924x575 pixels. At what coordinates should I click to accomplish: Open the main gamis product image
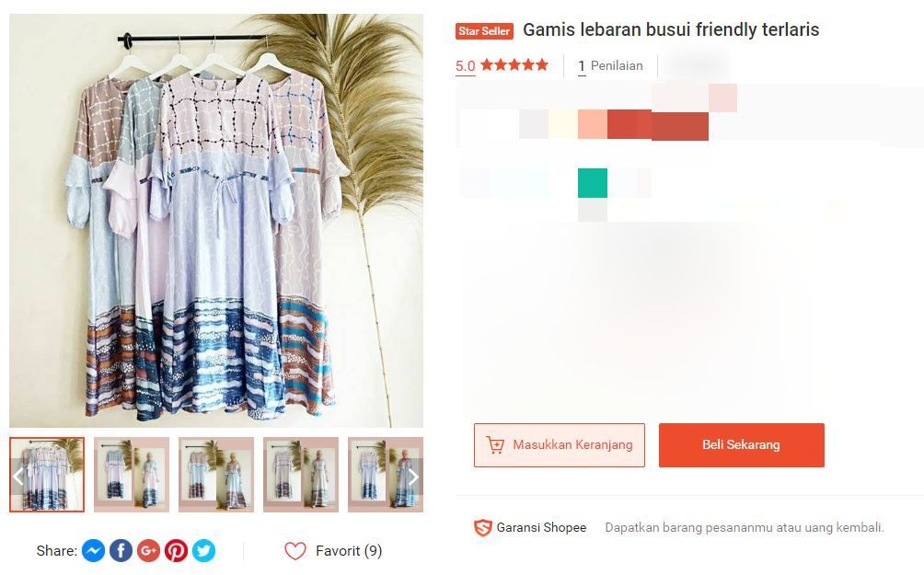pos(216,221)
